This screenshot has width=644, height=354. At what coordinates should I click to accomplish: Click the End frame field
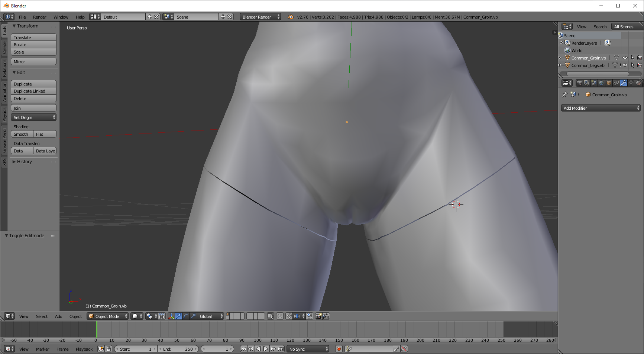178,349
